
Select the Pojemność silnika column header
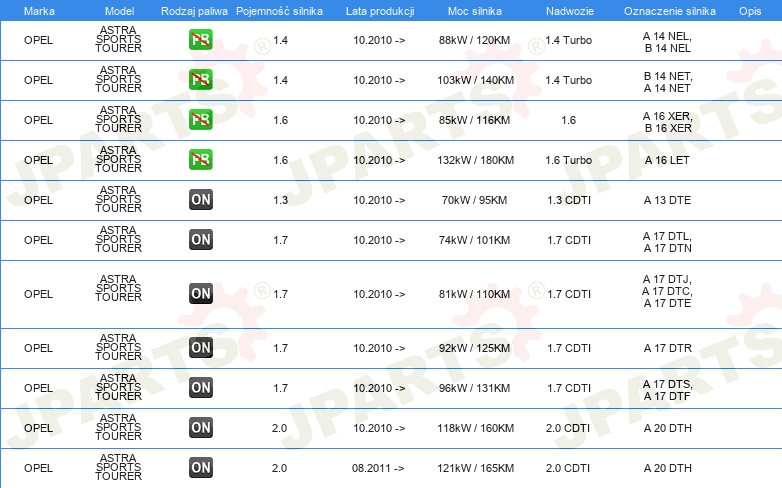click(x=279, y=11)
